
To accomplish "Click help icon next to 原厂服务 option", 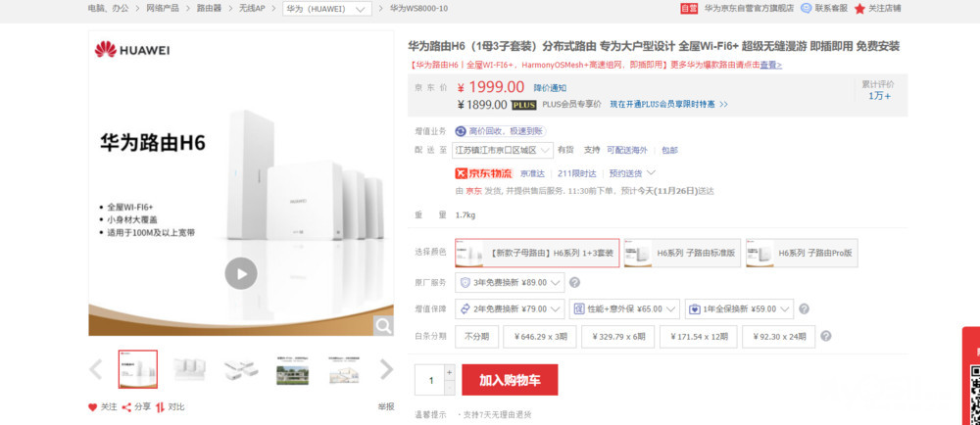I will [574, 283].
